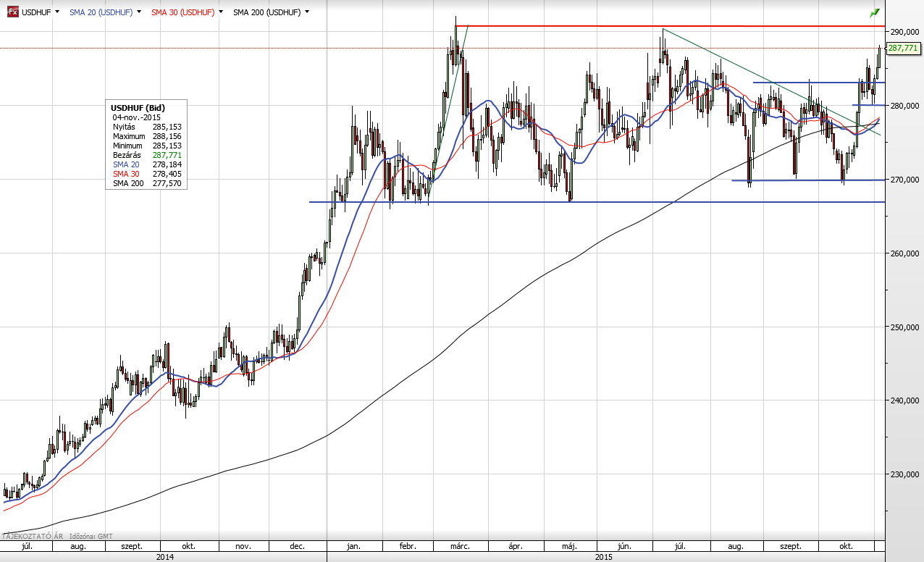Click the "Minimum" row in info box
924x562 pixels.
147,146
